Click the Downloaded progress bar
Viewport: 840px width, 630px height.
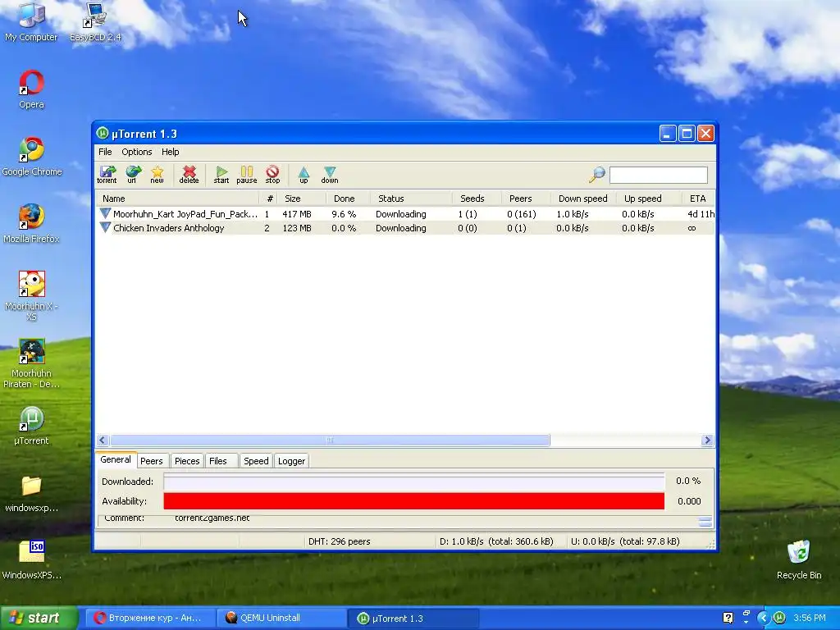pyautogui.click(x=413, y=481)
